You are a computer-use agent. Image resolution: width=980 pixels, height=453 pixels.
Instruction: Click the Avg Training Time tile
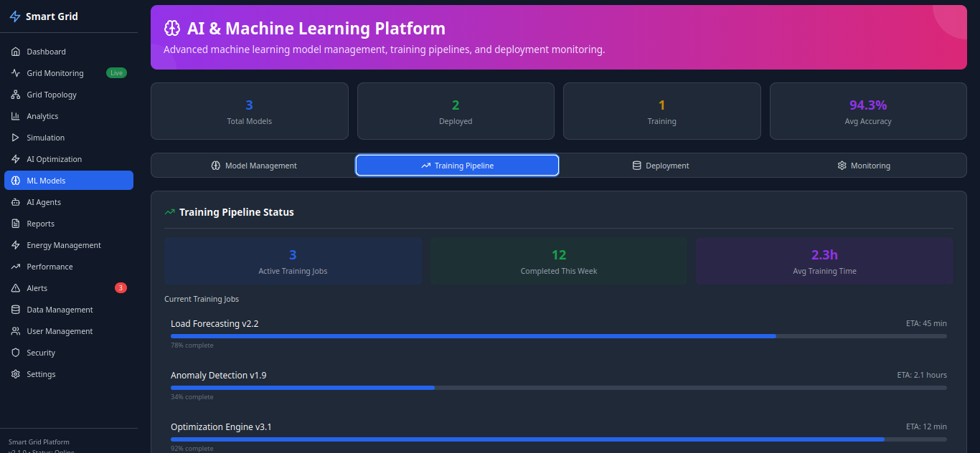click(824, 262)
